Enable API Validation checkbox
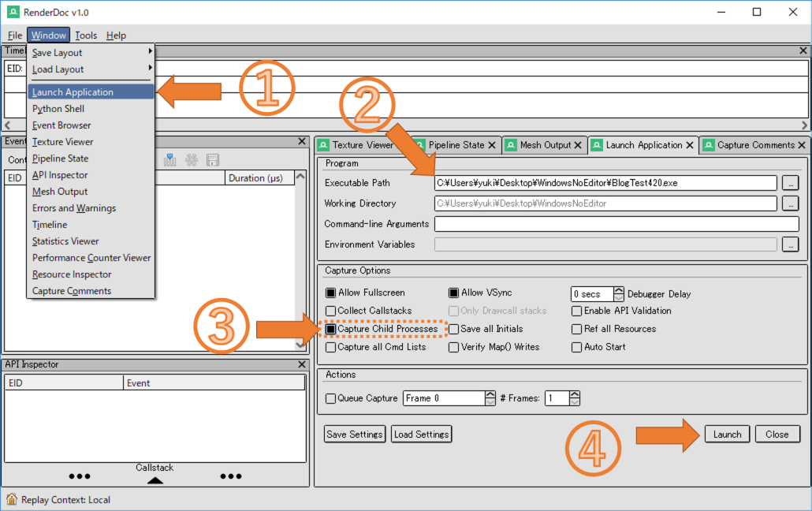The width and height of the screenshot is (812, 511). pyautogui.click(x=576, y=311)
